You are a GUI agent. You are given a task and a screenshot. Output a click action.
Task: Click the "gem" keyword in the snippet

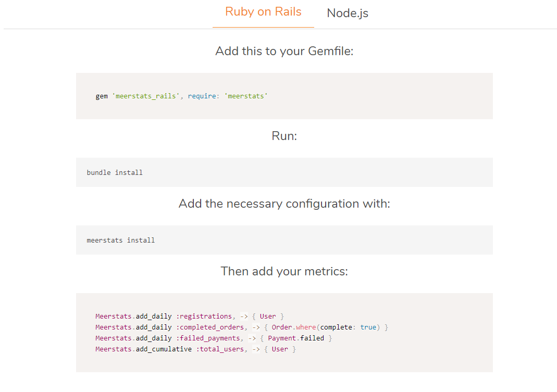(x=102, y=96)
